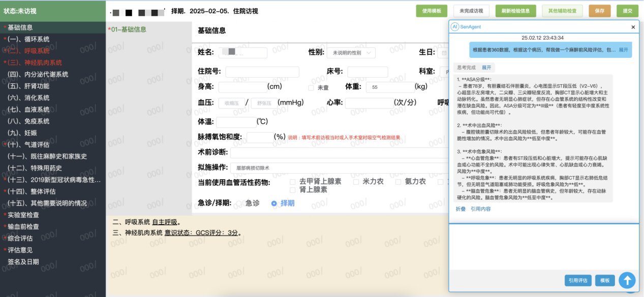Expand the 思考完成 thinking section

click(x=486, y=68)
